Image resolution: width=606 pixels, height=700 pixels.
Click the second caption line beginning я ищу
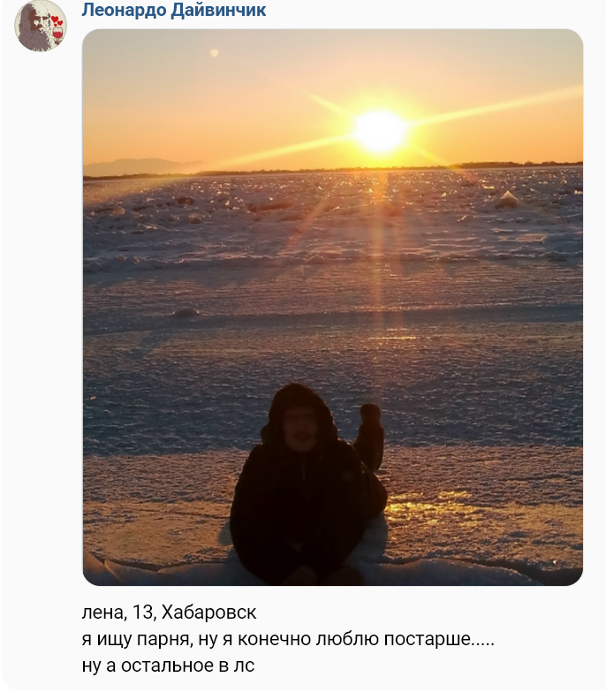[x=288, y=639]
